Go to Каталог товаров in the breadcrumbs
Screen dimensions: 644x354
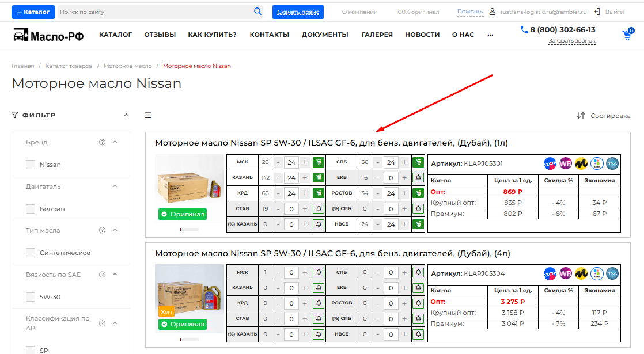tap(69, 66)
